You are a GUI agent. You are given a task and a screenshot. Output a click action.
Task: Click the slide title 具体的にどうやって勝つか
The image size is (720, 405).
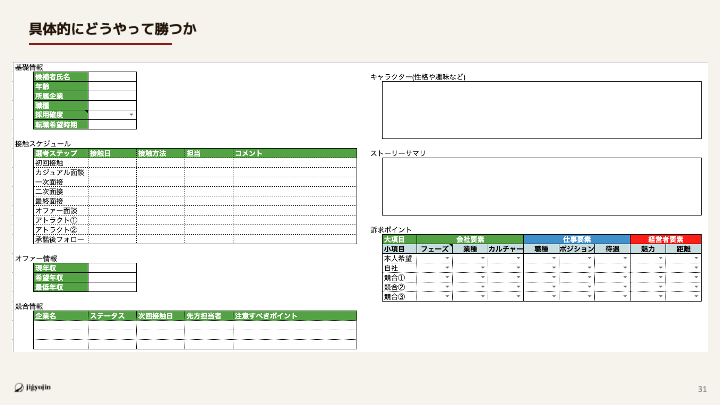(x=100, y=27)
